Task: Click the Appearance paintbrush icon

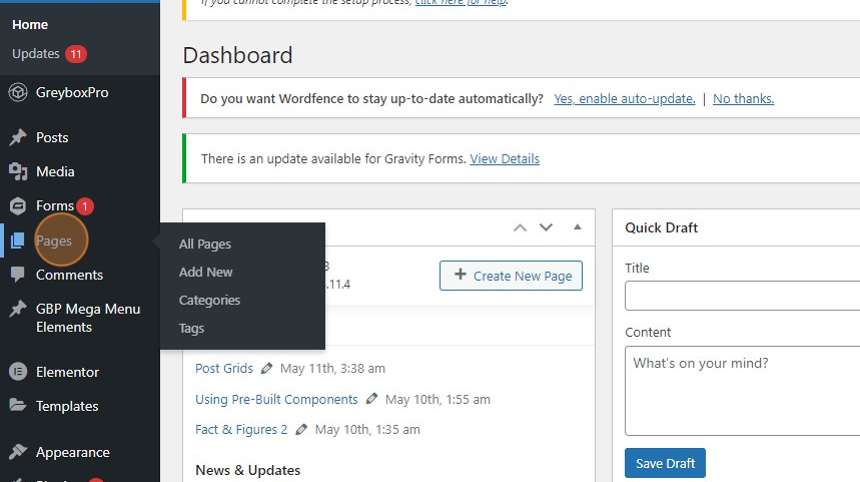Action: [18, 452]
